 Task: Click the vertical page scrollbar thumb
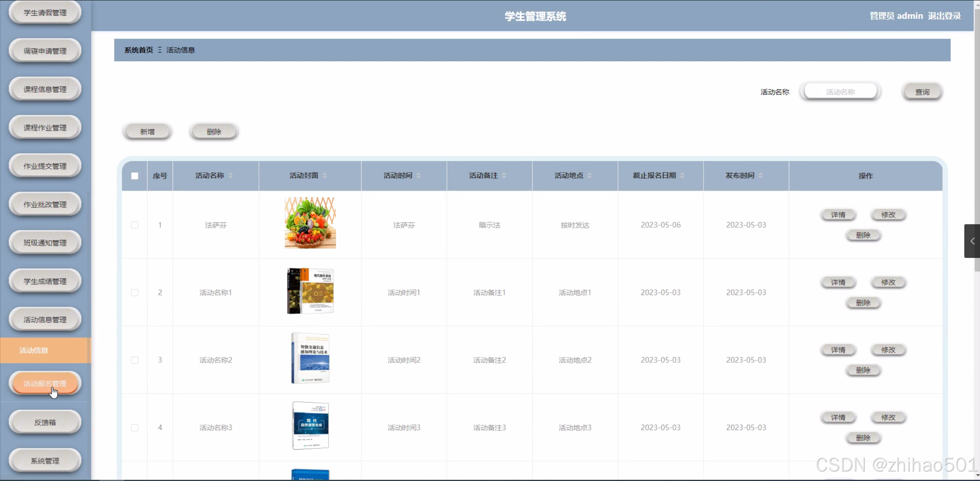pyautogui.click(x=977, y=134)
